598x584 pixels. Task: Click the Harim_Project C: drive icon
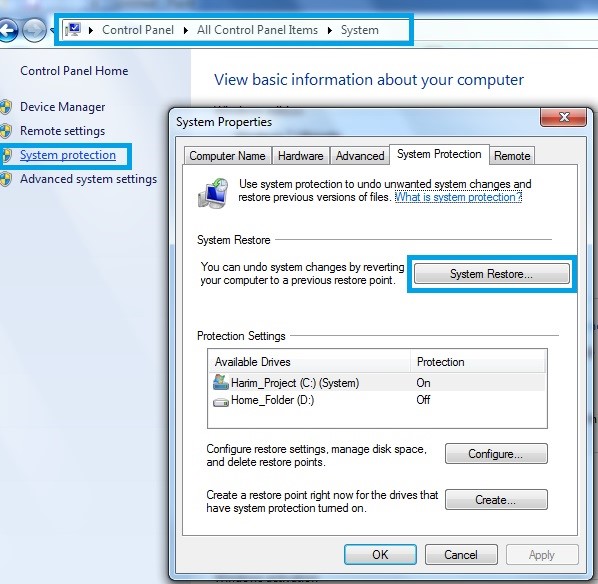point(221,382)
